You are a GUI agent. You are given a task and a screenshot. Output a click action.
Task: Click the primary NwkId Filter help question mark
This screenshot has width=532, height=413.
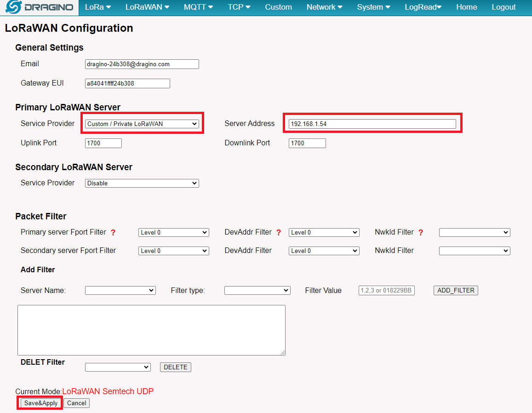pos(421,233)
